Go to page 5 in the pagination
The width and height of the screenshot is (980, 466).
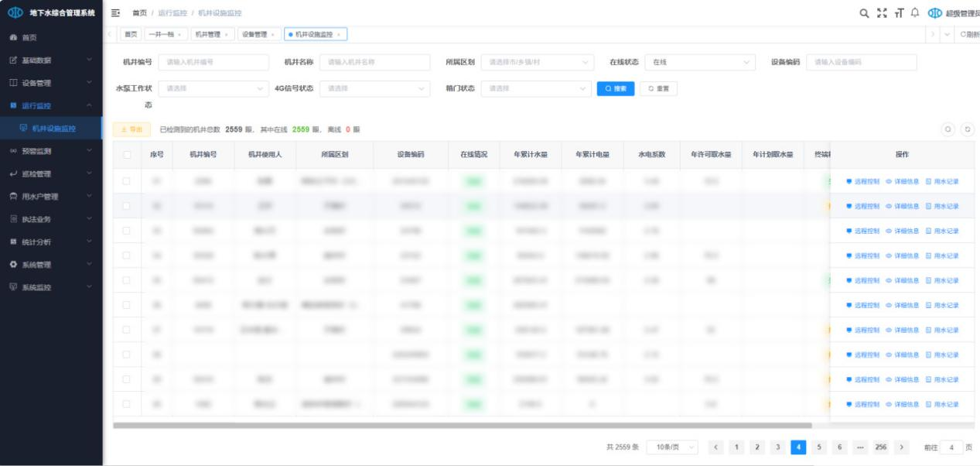[x=819, y=447]
